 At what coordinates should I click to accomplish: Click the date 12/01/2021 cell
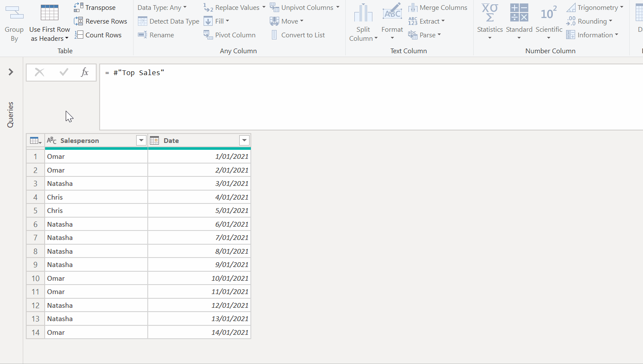[199, 305]
